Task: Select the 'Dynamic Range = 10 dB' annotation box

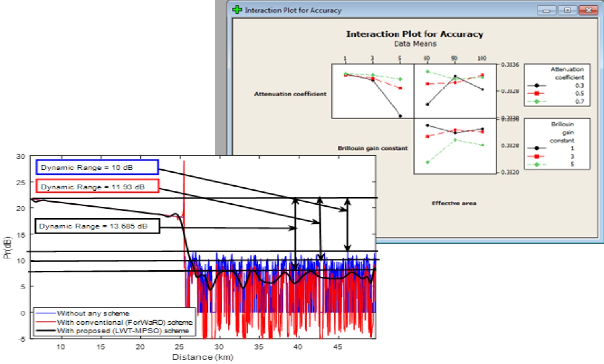Action: [x=97, y=167]
